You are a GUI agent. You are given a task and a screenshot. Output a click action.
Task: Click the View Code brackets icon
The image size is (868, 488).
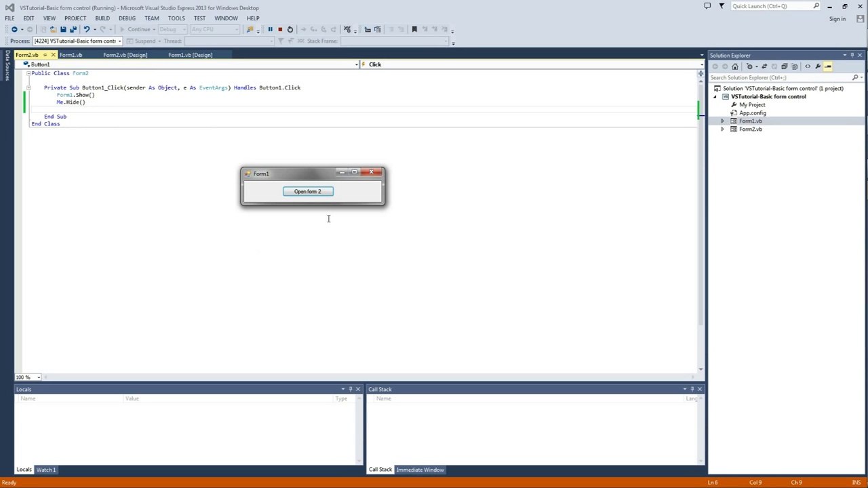pos(808,66)
